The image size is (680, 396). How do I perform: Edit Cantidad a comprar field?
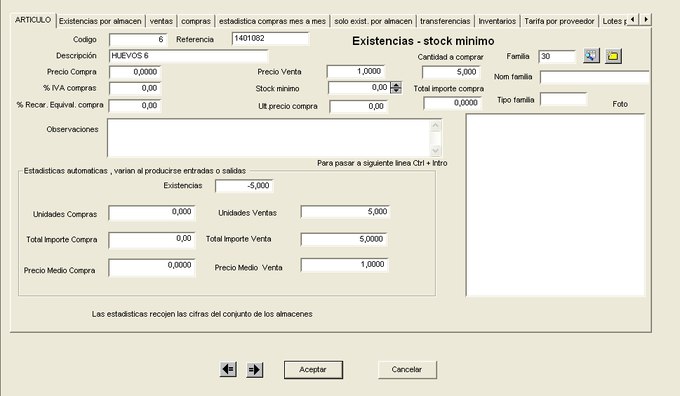point(451,72)
